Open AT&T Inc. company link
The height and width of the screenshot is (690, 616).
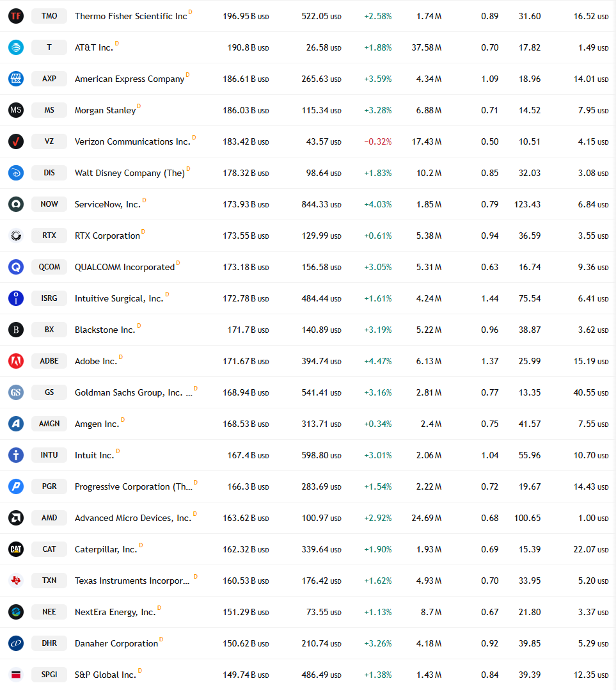click(94, 47)
